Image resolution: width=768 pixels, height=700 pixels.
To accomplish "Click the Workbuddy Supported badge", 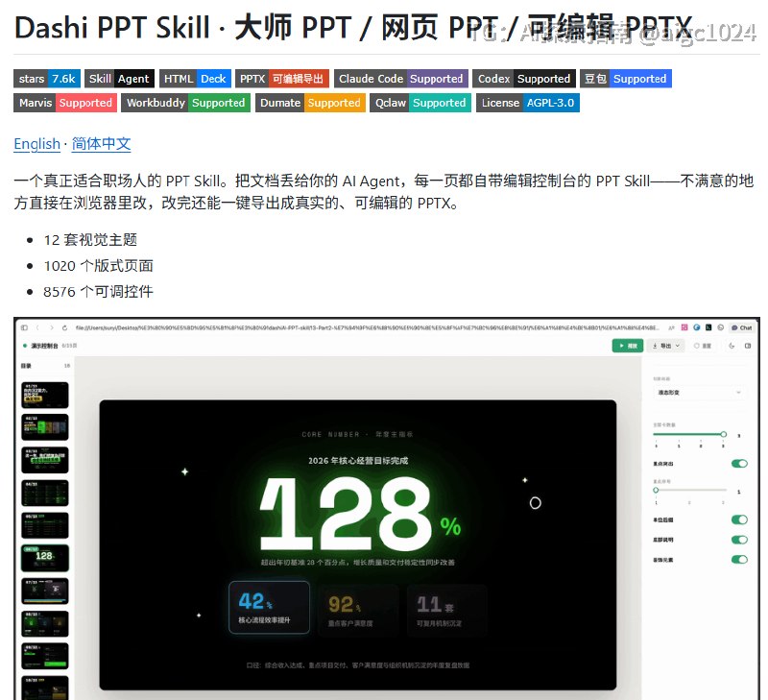I will [185, 103].
